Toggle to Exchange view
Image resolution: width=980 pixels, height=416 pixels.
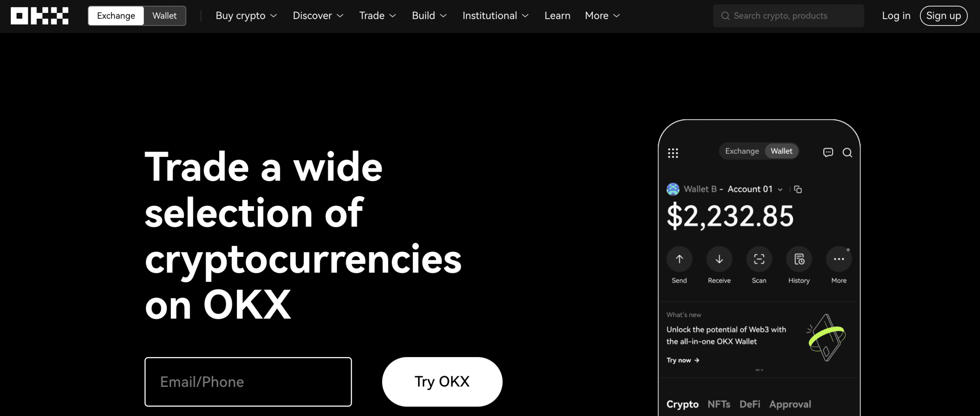click(115, 15)
